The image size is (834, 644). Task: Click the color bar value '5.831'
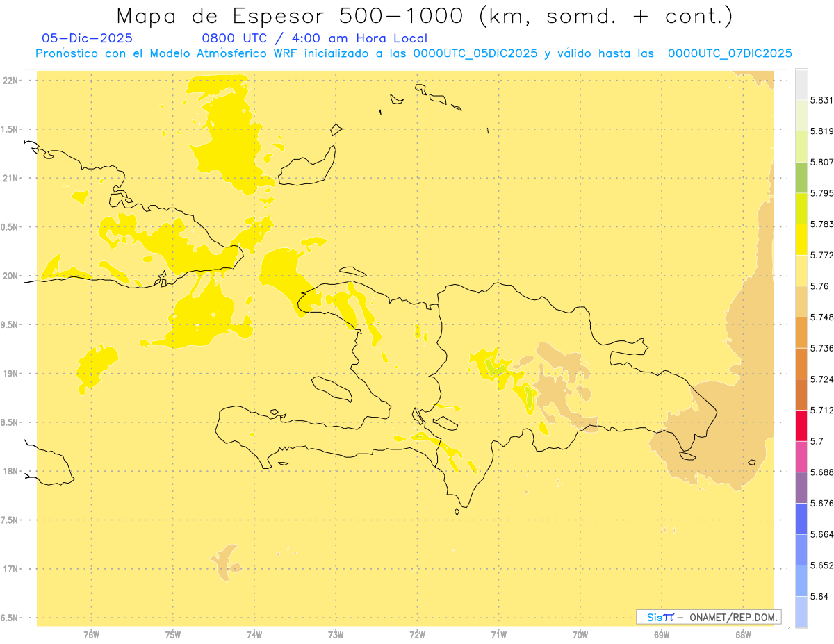821,100
